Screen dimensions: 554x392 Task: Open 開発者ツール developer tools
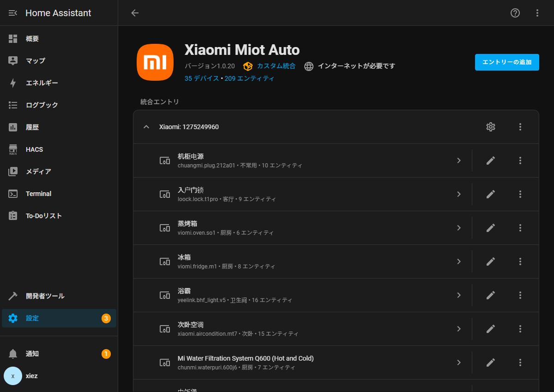point(59,296)
